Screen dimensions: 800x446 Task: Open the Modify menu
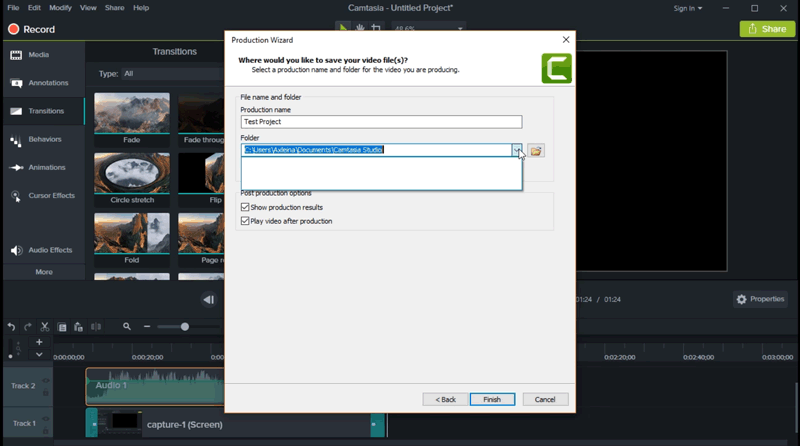tap(59, 8)
